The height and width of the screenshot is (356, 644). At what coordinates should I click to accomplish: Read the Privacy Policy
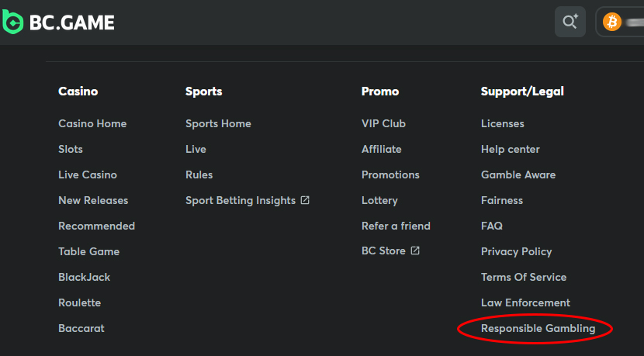tap(516, 251)
